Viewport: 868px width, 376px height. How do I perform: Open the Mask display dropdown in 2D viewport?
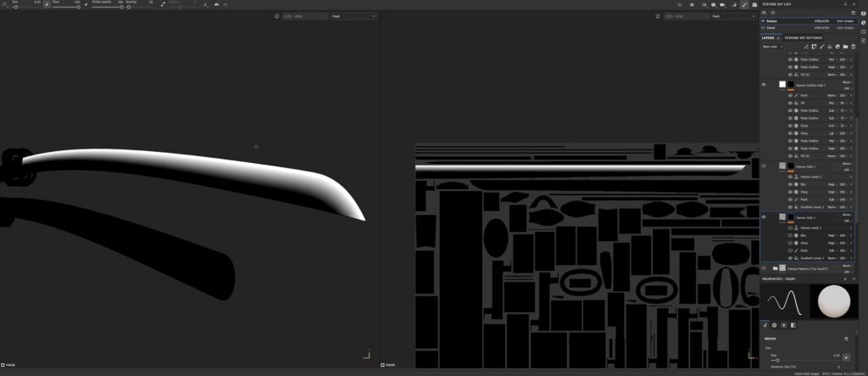click(733, 16)
